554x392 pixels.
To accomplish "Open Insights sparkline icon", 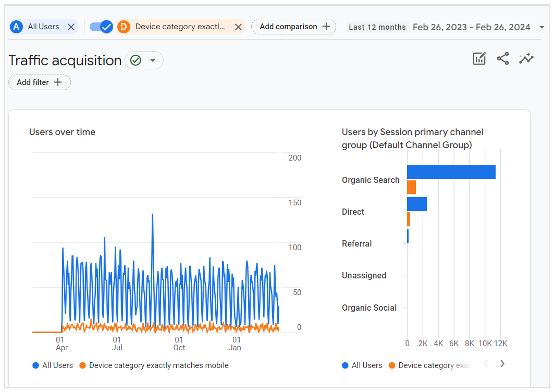I will (x=526, y=59).
